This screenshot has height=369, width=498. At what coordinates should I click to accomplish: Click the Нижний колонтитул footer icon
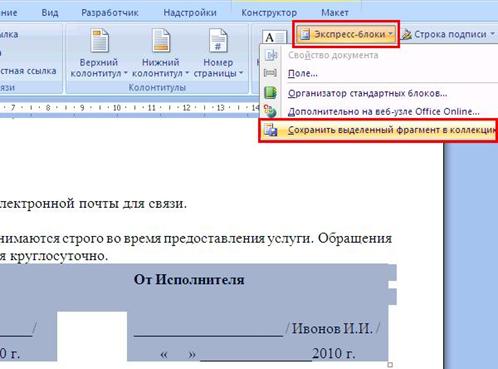pos(161,41)
